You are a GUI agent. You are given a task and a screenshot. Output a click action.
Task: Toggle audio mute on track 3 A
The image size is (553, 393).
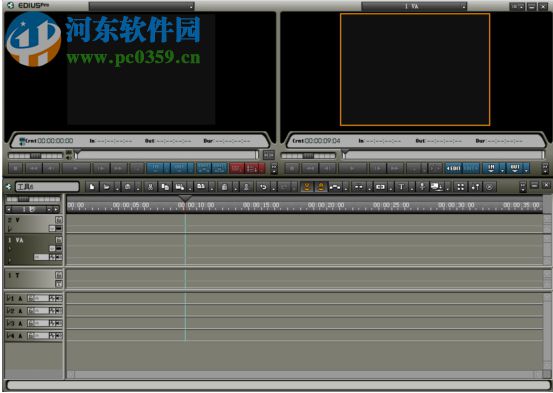59,323
